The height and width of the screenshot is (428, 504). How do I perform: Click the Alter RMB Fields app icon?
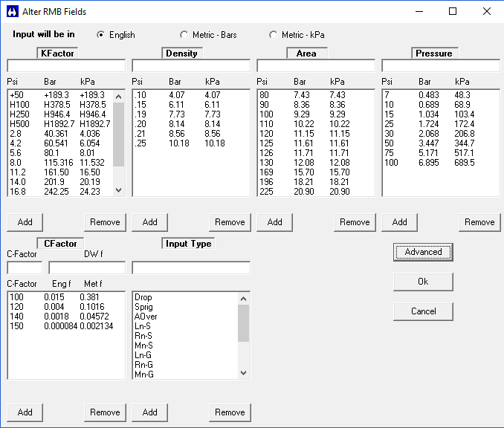tap(13, 12)
